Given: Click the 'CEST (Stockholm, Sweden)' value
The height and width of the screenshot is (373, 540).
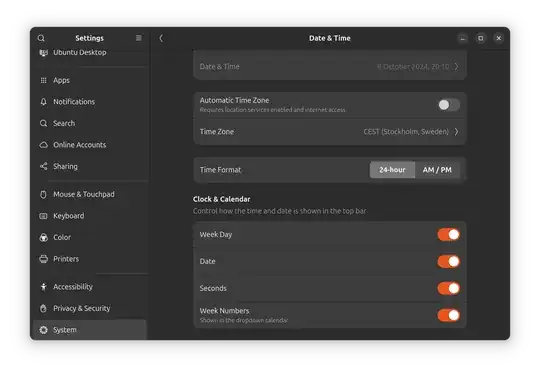Looking at the screenshot, I should pyautogui.click(x=406, y=132).
